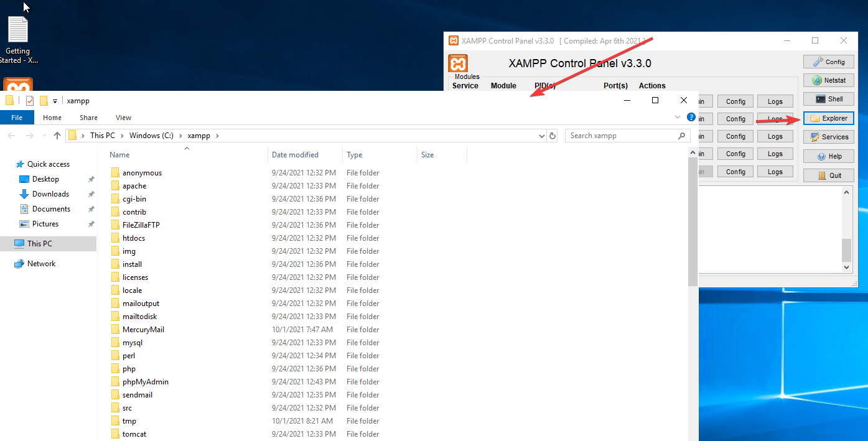This screenshot has width=868, height=441.
Task: Click This PC in address path
Action: coord(103,136)
